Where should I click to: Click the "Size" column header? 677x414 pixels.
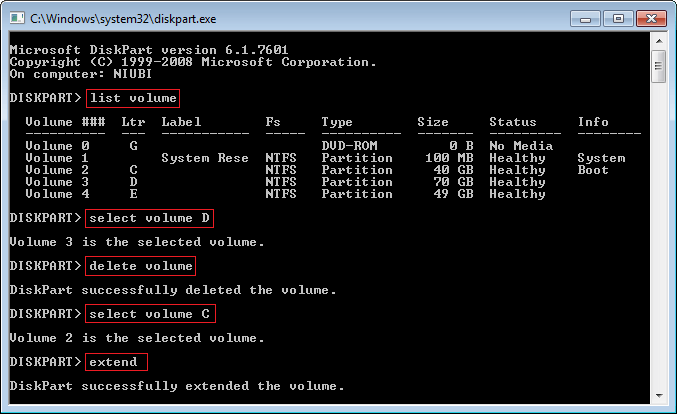pos(433,122)
